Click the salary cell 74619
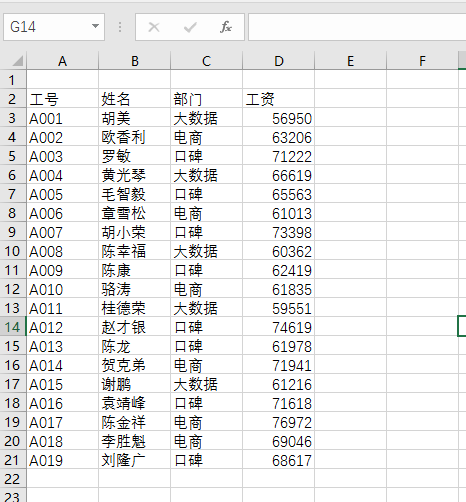The height and width of the screenshot is (502, 466). tap(279, 326)
